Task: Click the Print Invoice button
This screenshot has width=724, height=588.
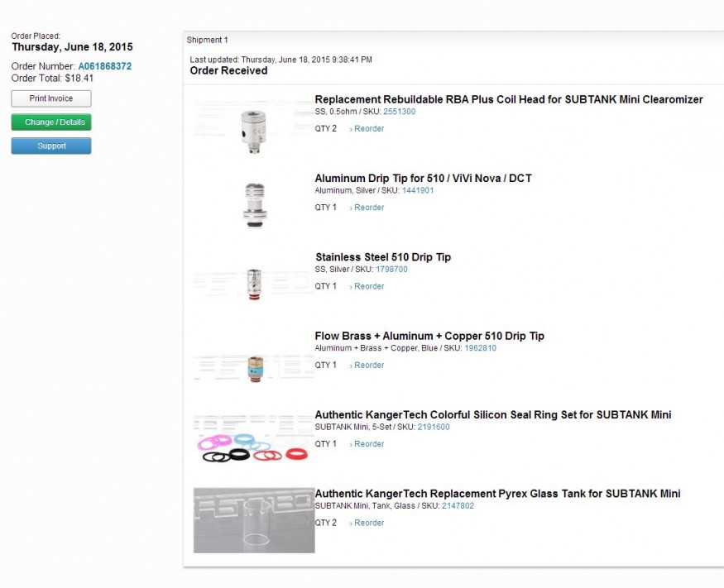Action: (51, 98)
